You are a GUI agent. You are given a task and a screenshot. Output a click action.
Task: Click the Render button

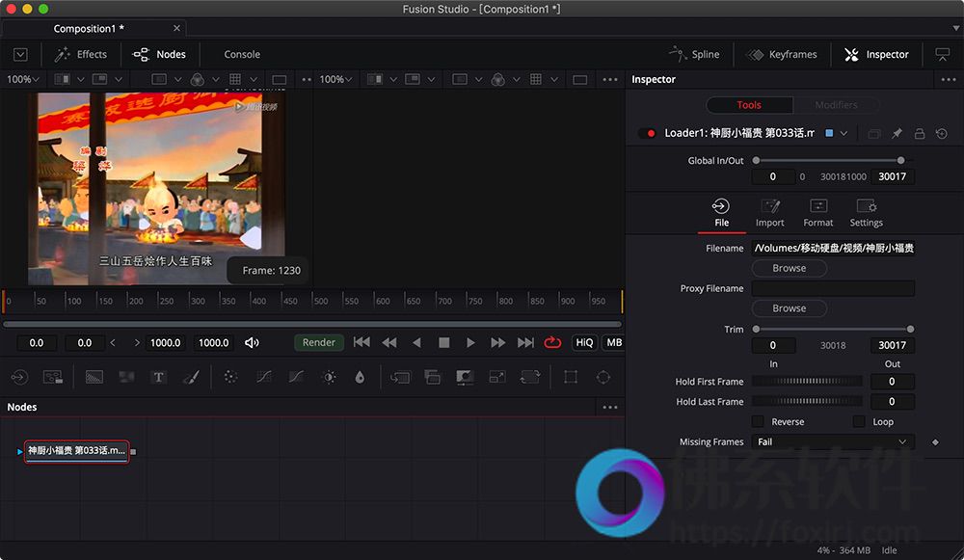pos(318,342)
